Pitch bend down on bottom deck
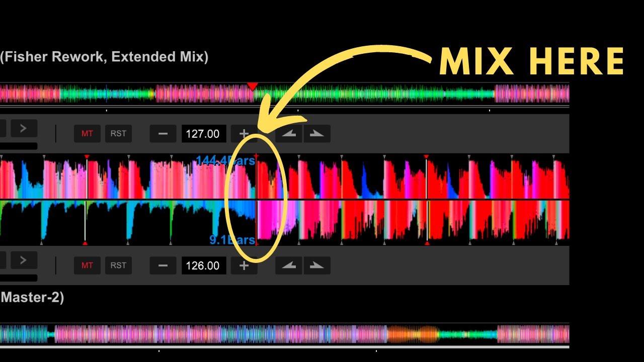 point(289,265)
